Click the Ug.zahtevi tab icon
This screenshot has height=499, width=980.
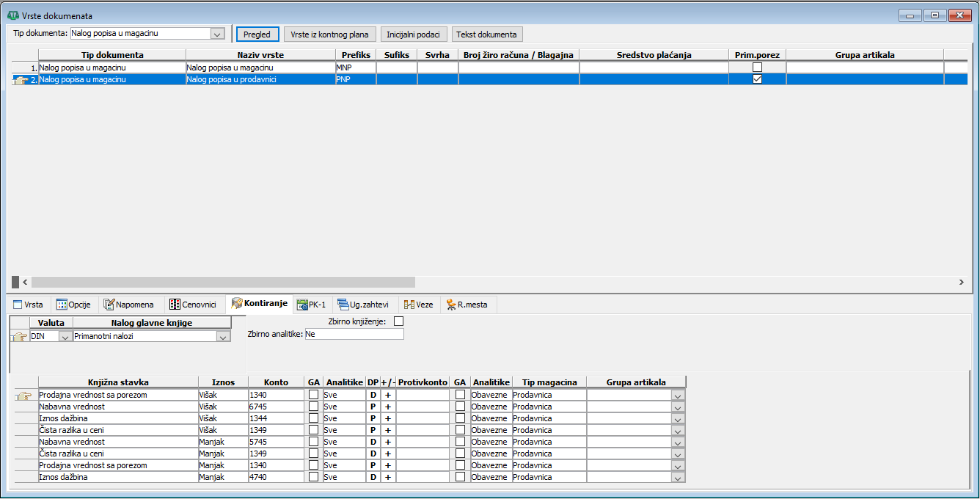343,305
